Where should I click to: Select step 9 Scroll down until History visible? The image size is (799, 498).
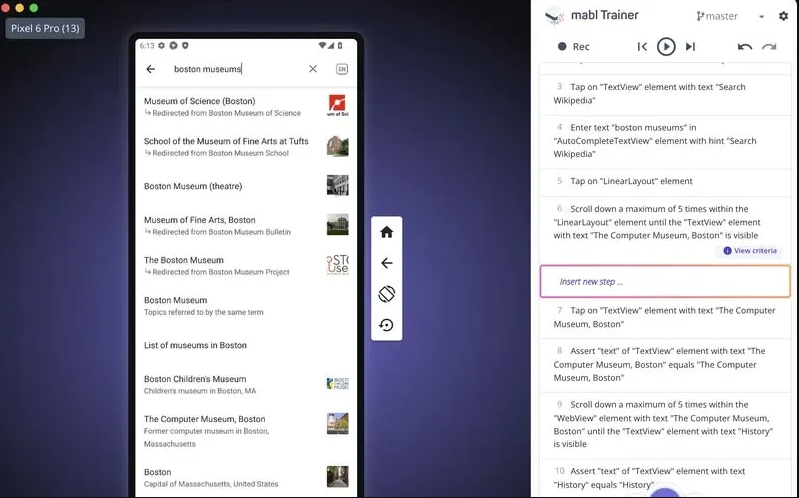click(665, 425)
